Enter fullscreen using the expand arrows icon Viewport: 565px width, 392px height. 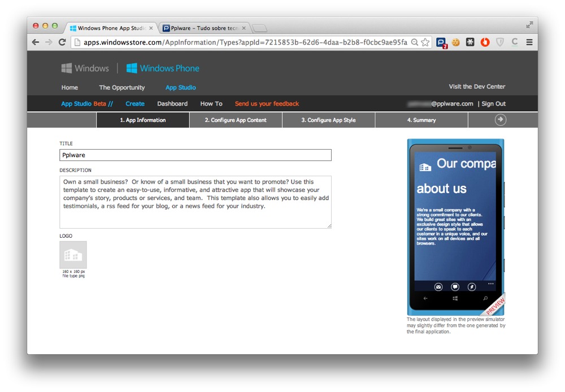529,25
